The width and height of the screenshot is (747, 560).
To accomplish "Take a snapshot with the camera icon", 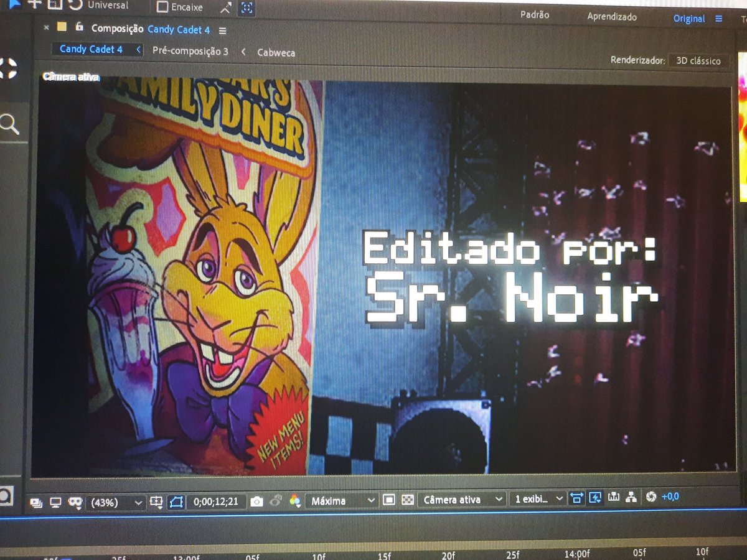I will tap(256, 501).
